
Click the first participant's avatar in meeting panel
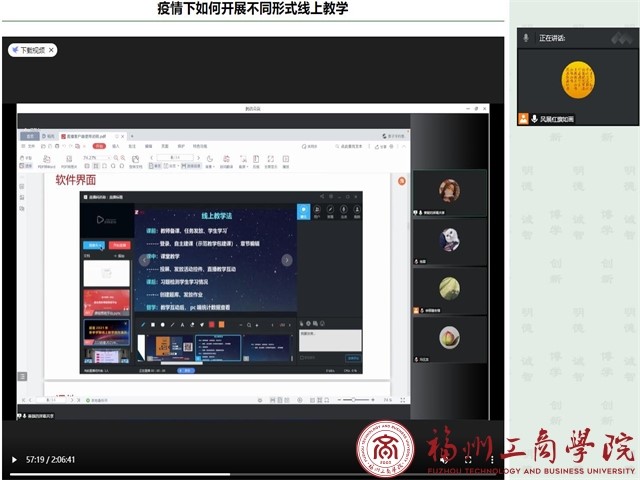(x=449, y=190)
